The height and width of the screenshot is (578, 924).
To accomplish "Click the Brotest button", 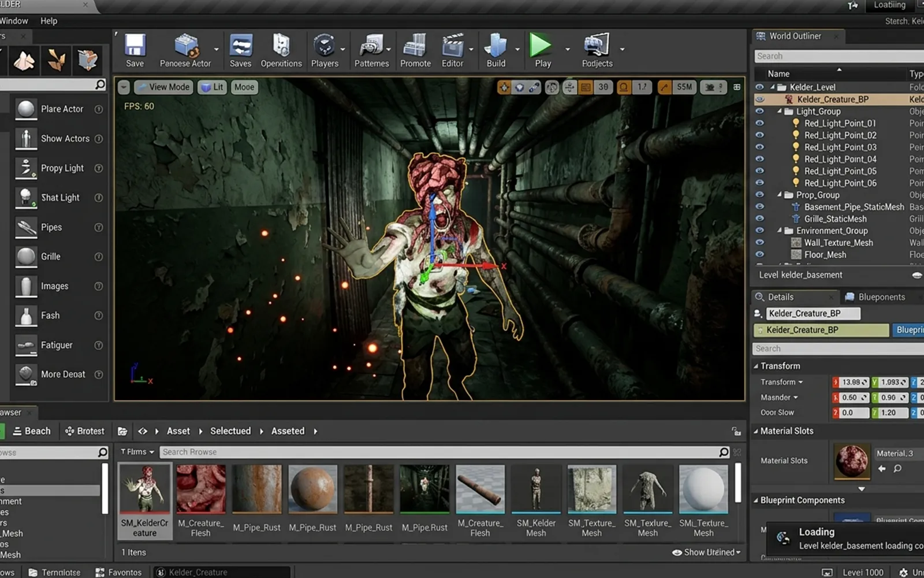I will (85, 431).
